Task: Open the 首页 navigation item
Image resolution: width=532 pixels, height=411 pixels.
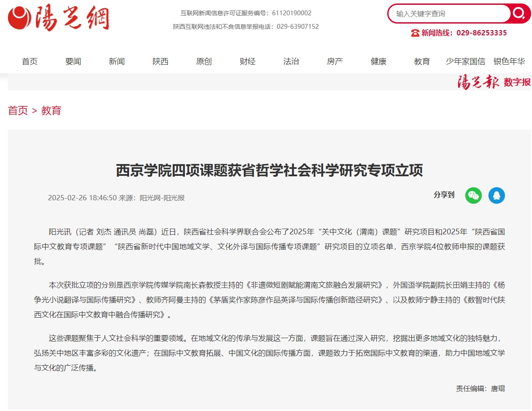Action: pyautogui.click(x=30, y=62)
